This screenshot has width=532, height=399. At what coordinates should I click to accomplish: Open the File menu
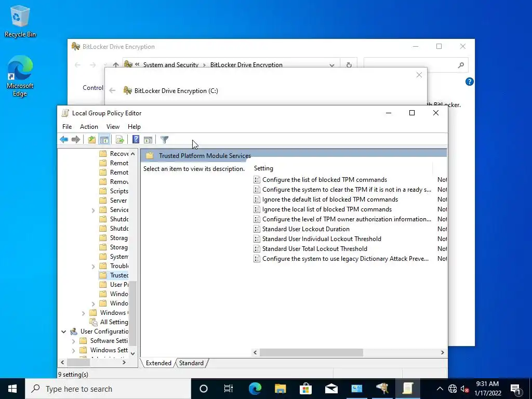[x=67, y=127]
